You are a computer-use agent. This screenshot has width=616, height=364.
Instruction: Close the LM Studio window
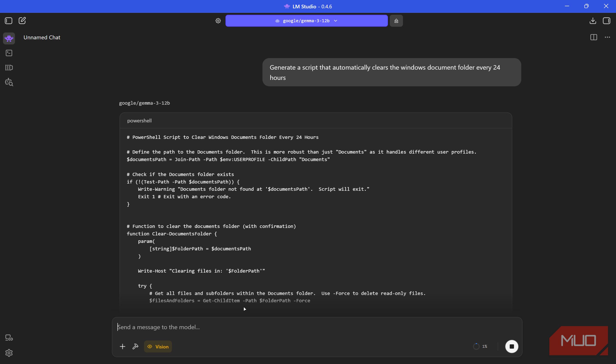click(606, 6)
